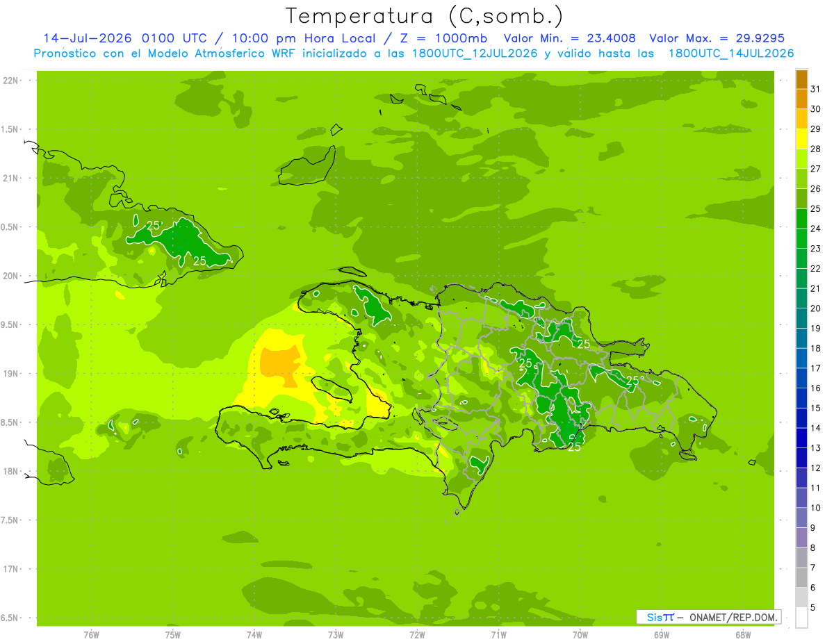Click the '71W' longitude axis label
834x644 pixels.
coord(498,635)
